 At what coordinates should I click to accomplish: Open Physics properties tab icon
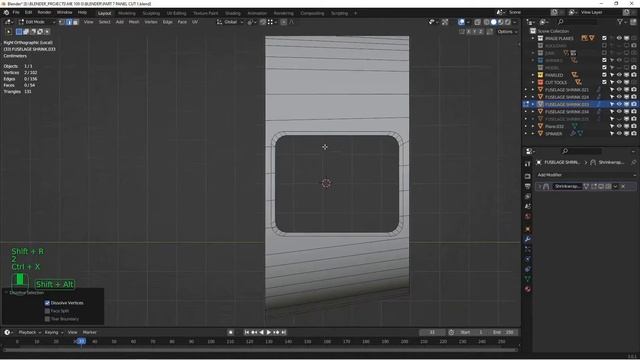click(528, 259)
